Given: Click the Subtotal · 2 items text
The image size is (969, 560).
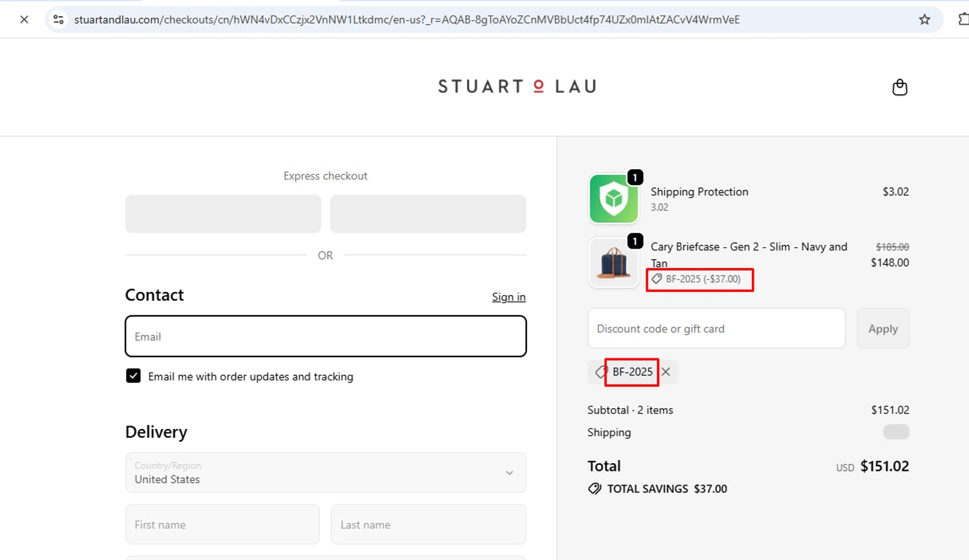Looking at the screenshot, I should click(x=630, y=410).
